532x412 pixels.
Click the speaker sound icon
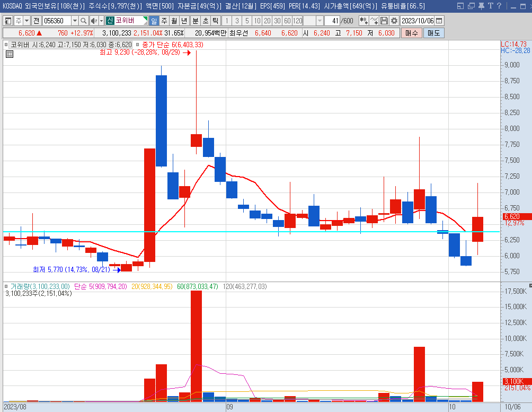pyautogui.click(x=94, y=21)
